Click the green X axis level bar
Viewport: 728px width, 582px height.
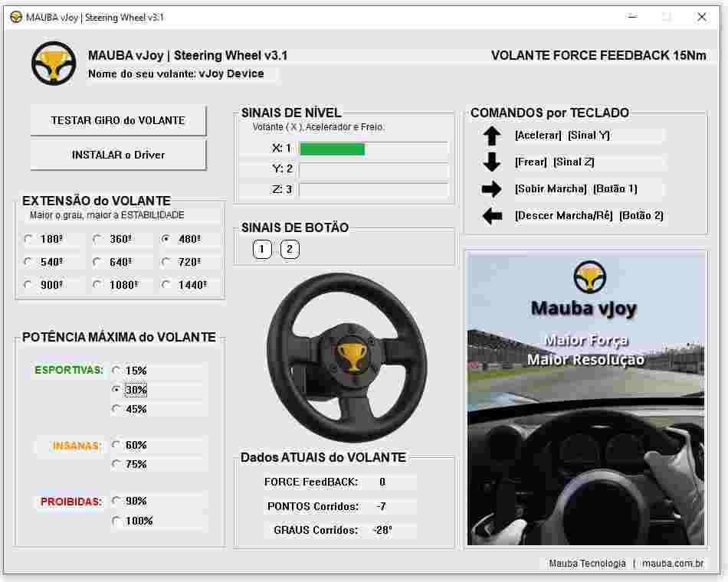[x=333, y=149]
